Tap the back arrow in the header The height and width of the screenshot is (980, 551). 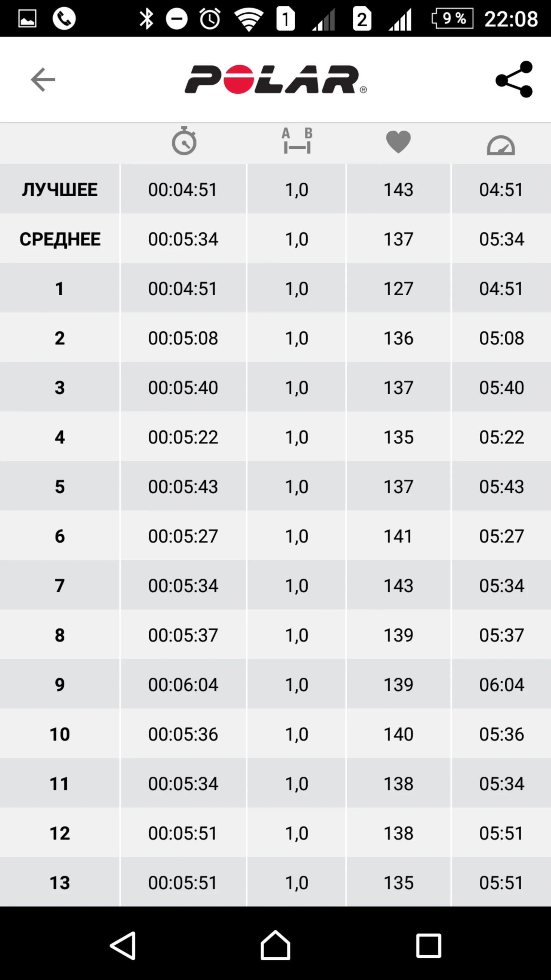tap(43, 79)
